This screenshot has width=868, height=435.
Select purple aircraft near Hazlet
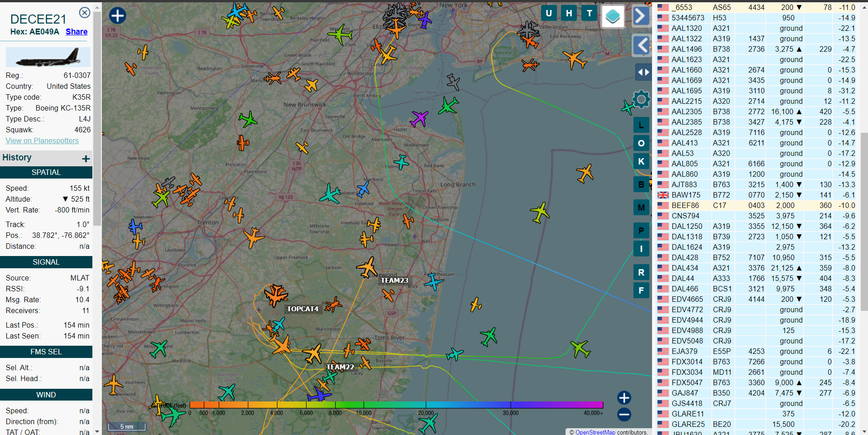coord(419,119)
